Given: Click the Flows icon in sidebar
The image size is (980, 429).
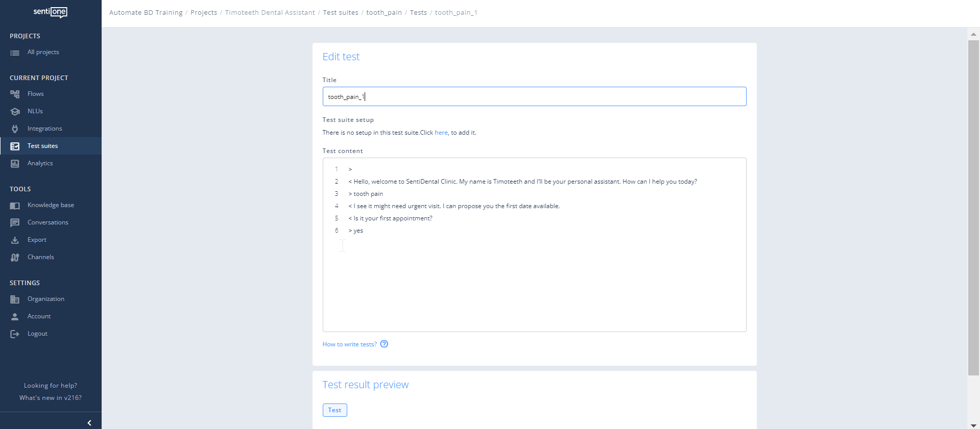Looking at the screenshot, I should [x=15, y=94].
